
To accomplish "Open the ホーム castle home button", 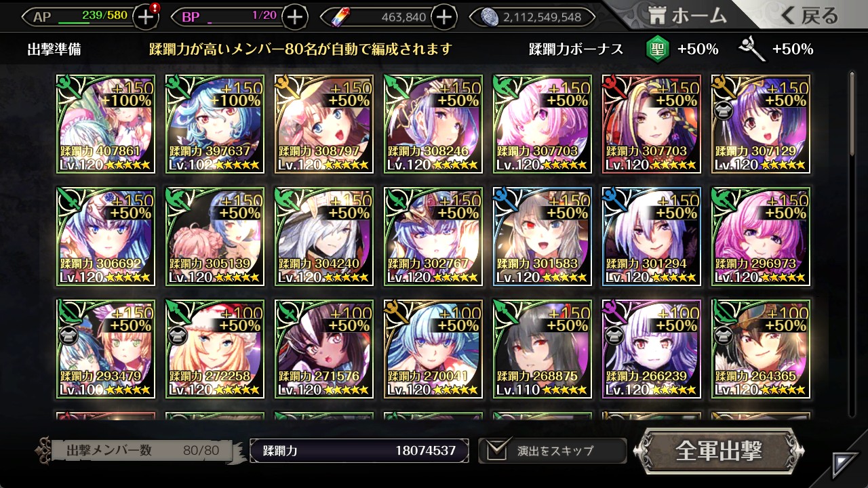I will tap(688, 16).
